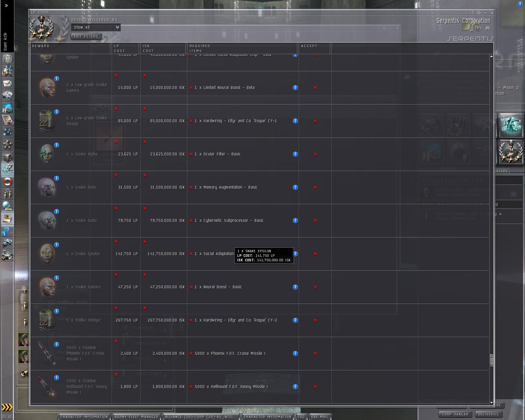
Task: Sort offers by the LP Cost column header
Action: pyautogui.click(x=126, y=48)
